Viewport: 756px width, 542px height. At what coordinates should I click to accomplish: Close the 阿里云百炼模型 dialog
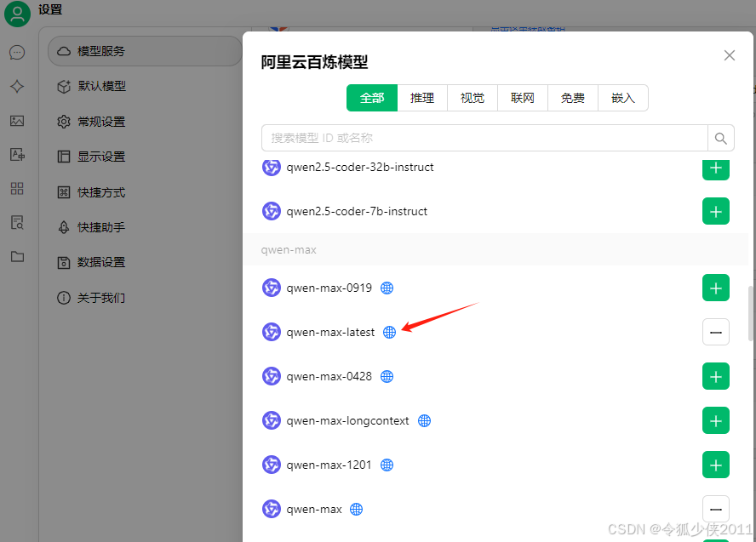click(x=729, y=55)
